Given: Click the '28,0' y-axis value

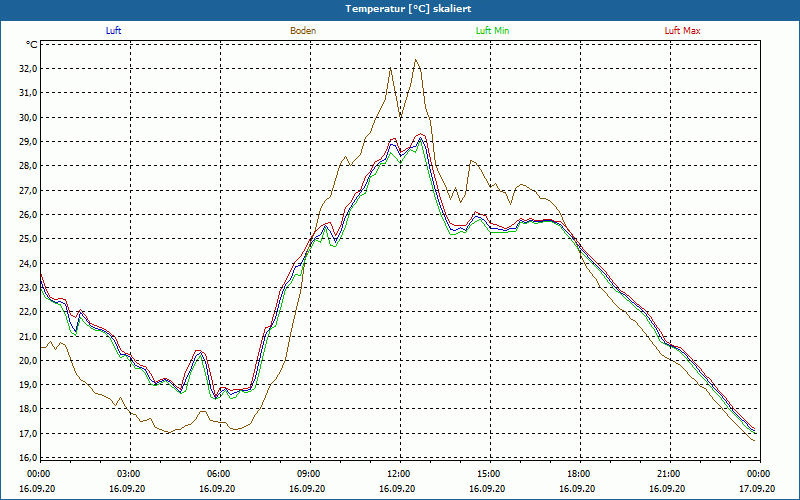Looking at the screenshot, I should pyautogui.click(x=29, y=166).
